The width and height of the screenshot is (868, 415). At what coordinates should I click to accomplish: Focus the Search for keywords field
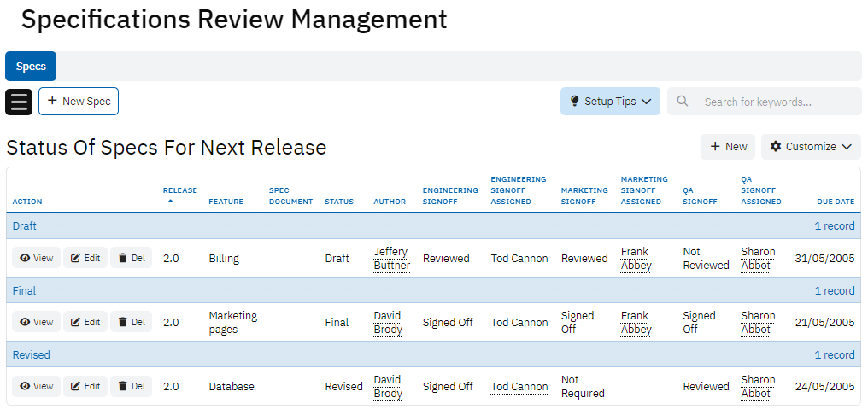[x=773, y=102]
